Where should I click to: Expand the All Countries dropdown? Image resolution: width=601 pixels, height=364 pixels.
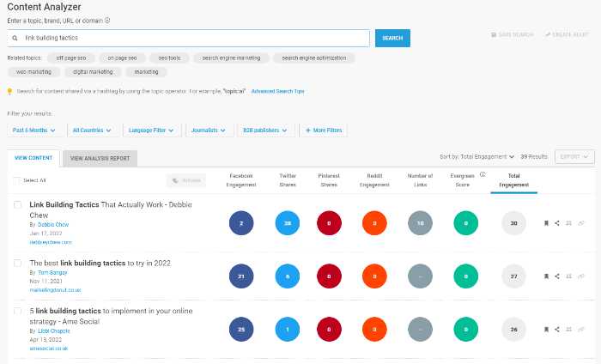coord(93,130)
